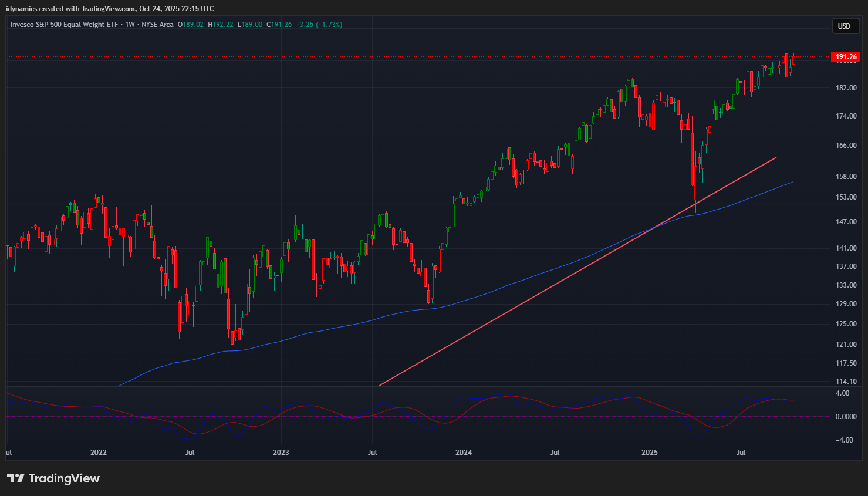Image resolution: width=868 pixels, height=496 pixels.
Task: Click the 4.00 indicator scale label
Action: pyautogui.click(x=842, y=393)
